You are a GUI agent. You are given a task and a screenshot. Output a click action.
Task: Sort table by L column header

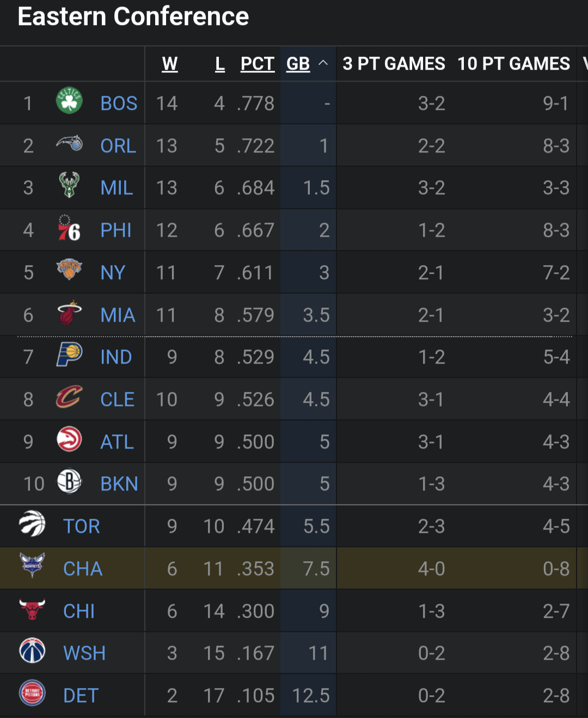pos(220,64)
